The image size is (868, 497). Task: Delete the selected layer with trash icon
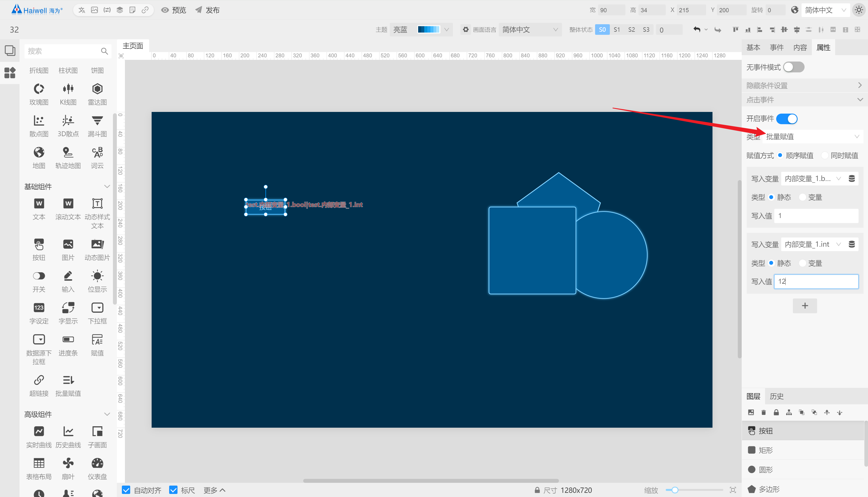click(x=764, y=412)
